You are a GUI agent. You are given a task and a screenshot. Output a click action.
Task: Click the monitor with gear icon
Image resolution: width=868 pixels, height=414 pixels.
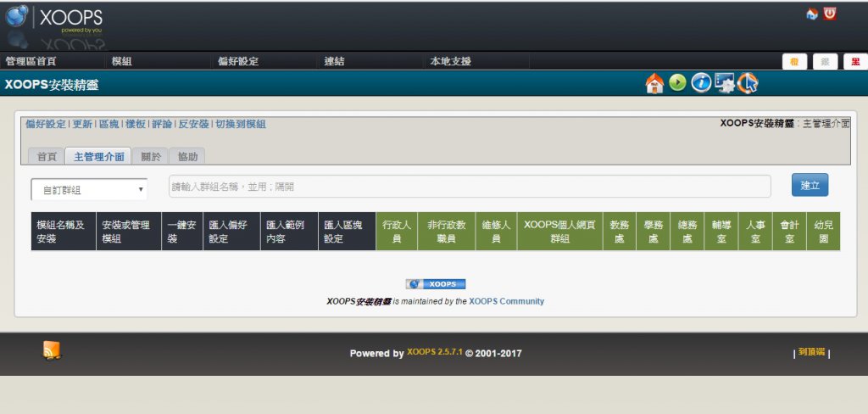pyautogui.click(x=724, y=82)
